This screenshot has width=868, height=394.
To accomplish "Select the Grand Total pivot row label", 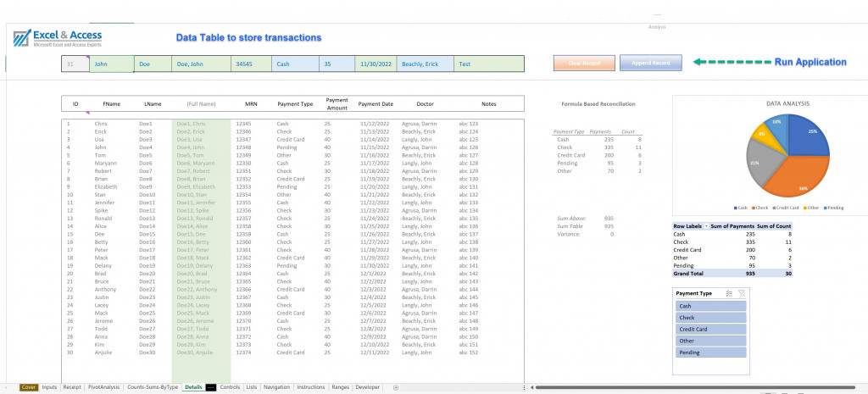I will tap(688, 274).
